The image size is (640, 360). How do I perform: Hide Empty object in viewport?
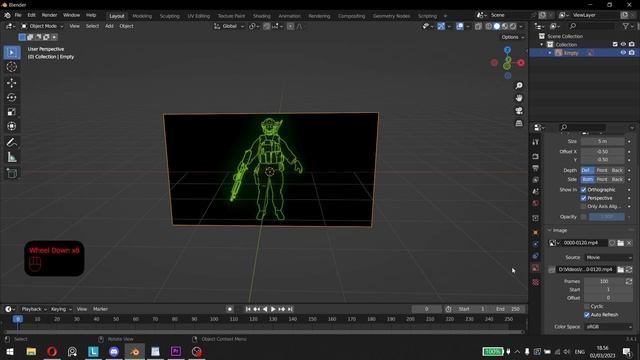click(x=623, y=53)
